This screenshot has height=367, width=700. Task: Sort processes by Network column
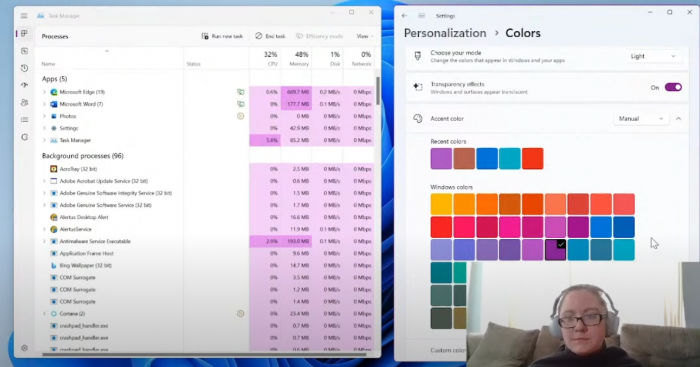click(x=359, y=58)
